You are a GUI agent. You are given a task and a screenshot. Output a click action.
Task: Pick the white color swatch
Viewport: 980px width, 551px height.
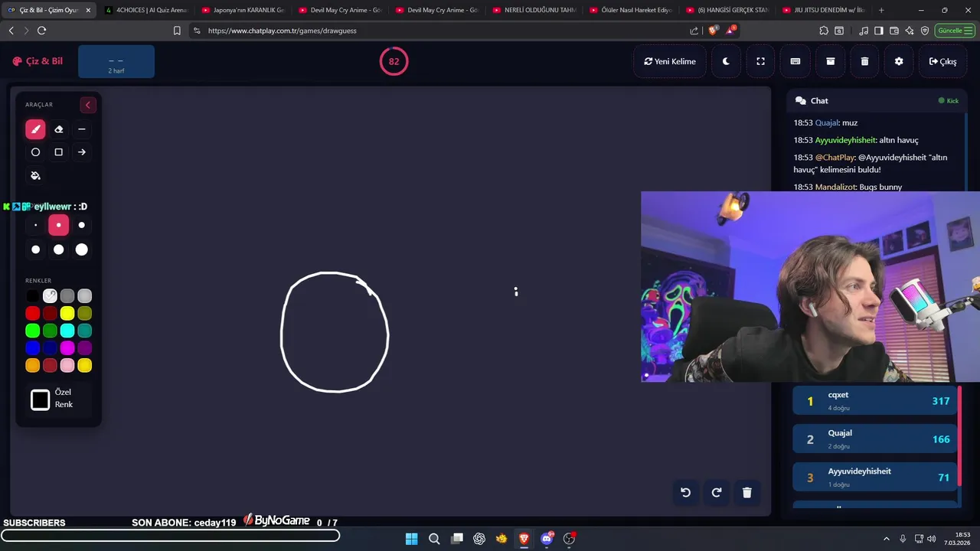point(50,295)
